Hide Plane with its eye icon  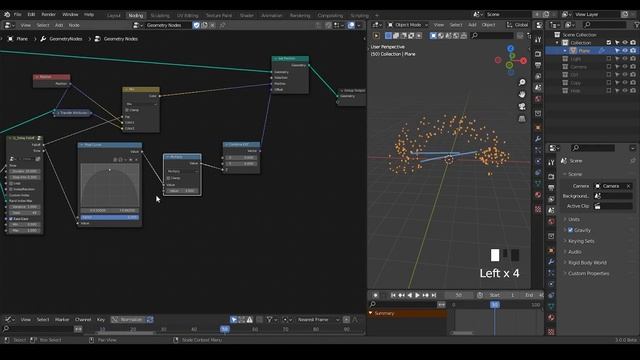coord(625,51)
